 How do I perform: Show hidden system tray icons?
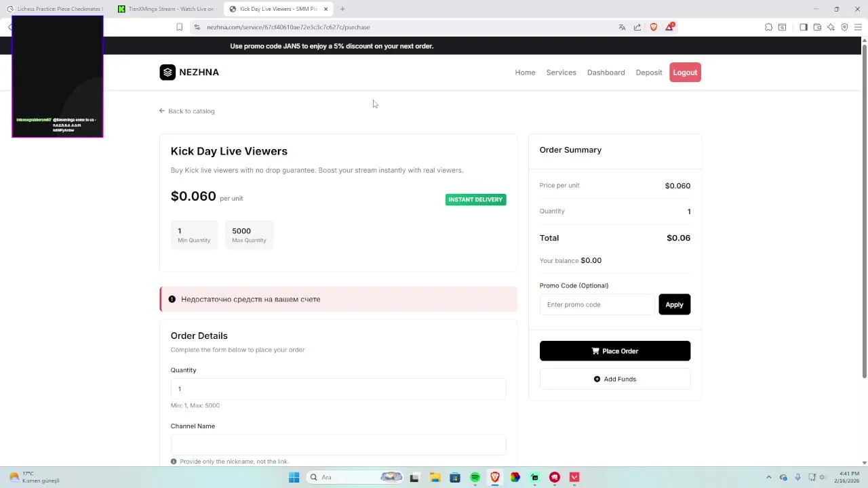[768, 477]
